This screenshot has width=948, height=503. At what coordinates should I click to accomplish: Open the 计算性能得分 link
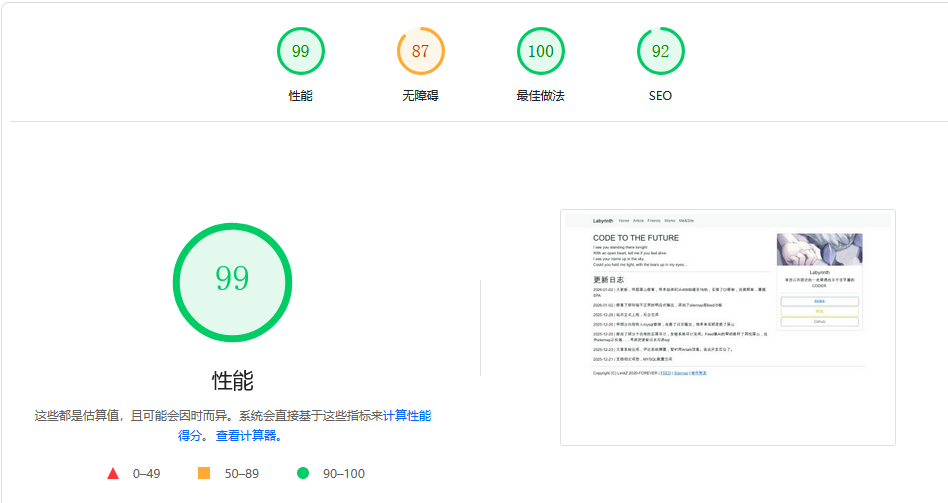[x=406, y=415]
